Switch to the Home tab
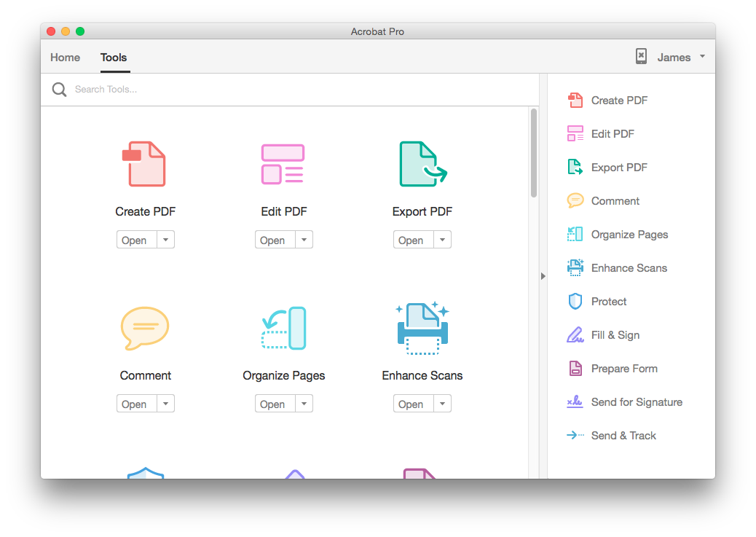This screenshot has height=537, width=756. (x=65, y=58)
